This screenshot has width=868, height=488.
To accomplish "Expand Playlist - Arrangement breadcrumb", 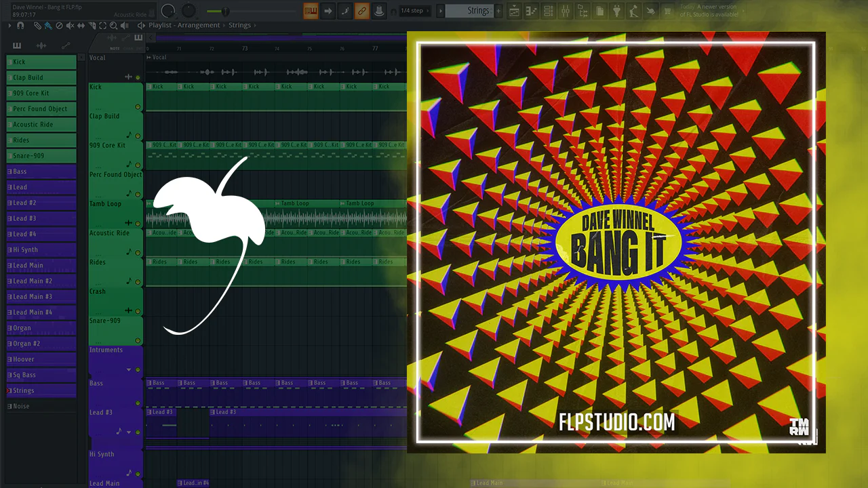I will pos(184,26).
